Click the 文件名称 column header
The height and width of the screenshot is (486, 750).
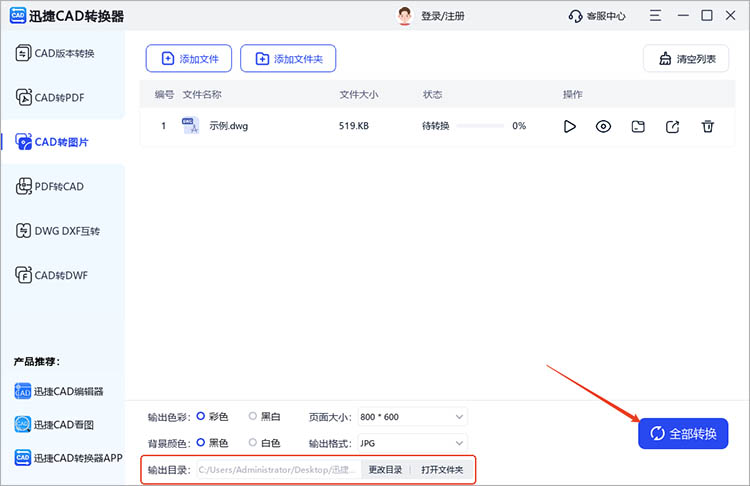[x=202, y=94]
